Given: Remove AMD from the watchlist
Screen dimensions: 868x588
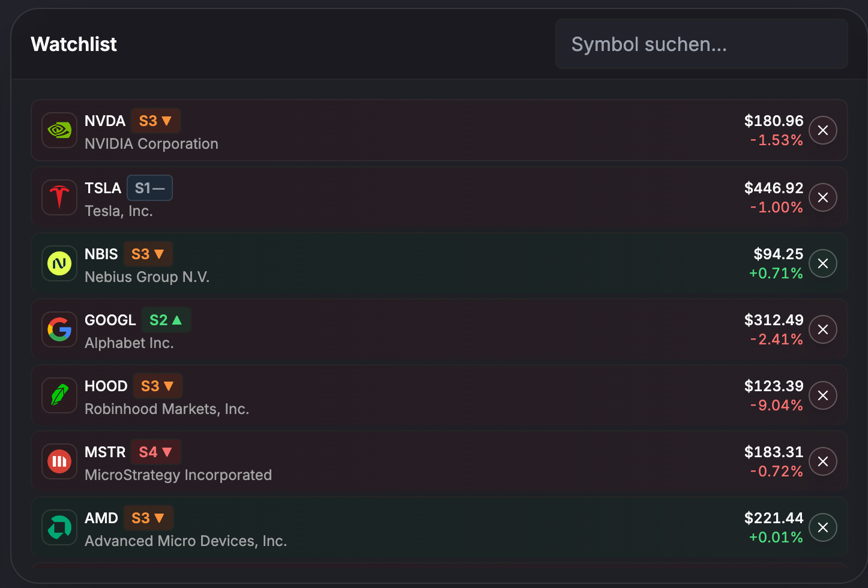Looking at the screenshot, I should click(822, 527).
